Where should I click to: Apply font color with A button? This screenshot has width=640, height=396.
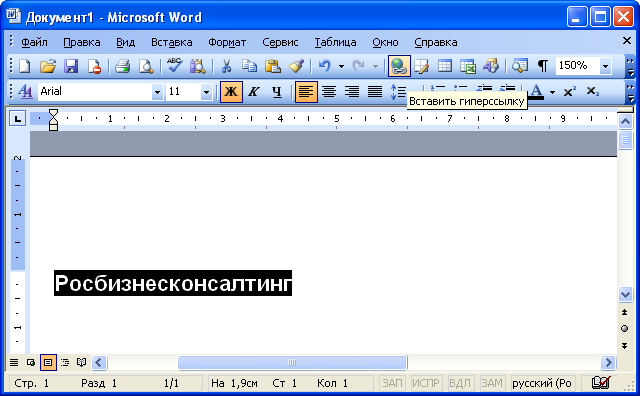(537, 91)
